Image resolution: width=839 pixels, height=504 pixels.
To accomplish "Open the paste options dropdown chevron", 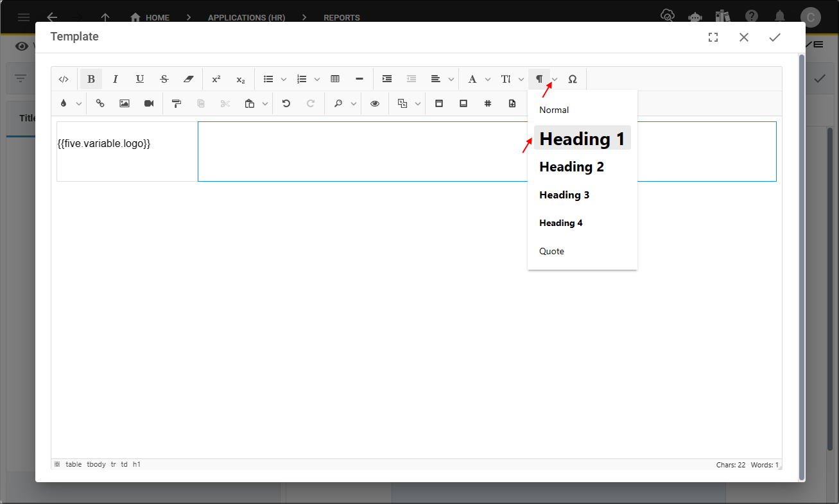I will tap(264, 103).
